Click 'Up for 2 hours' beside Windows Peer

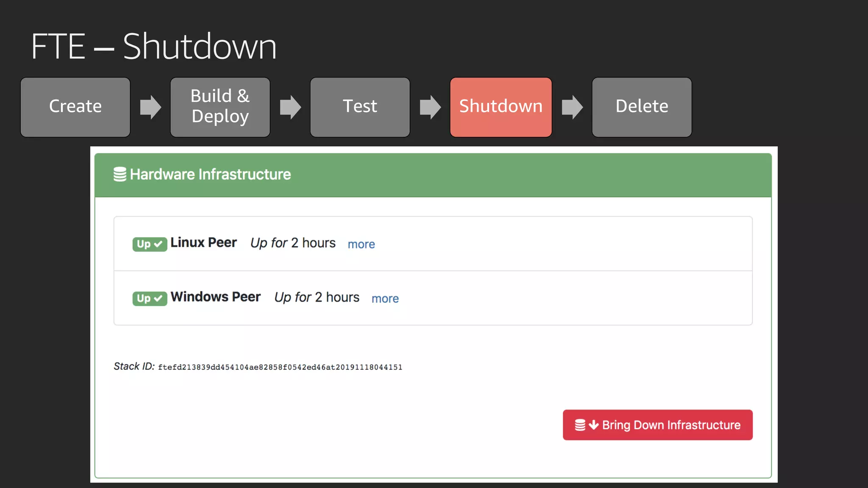click(317, 297)
